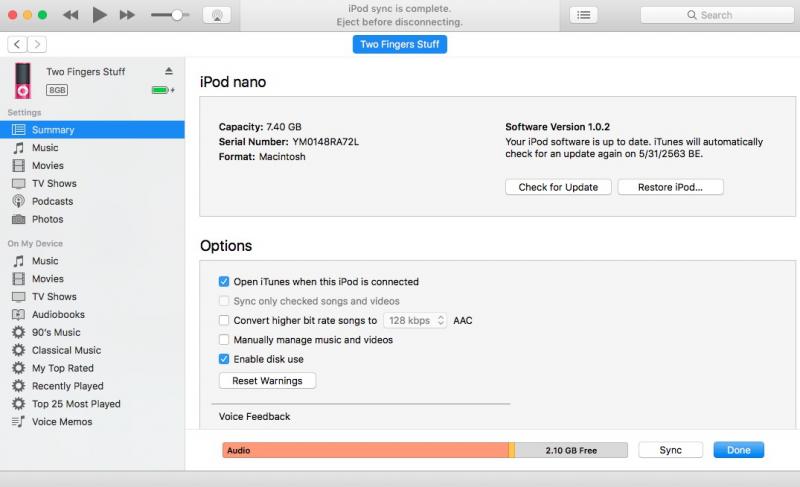Click the forward navigation chevron

coord(37,44)
